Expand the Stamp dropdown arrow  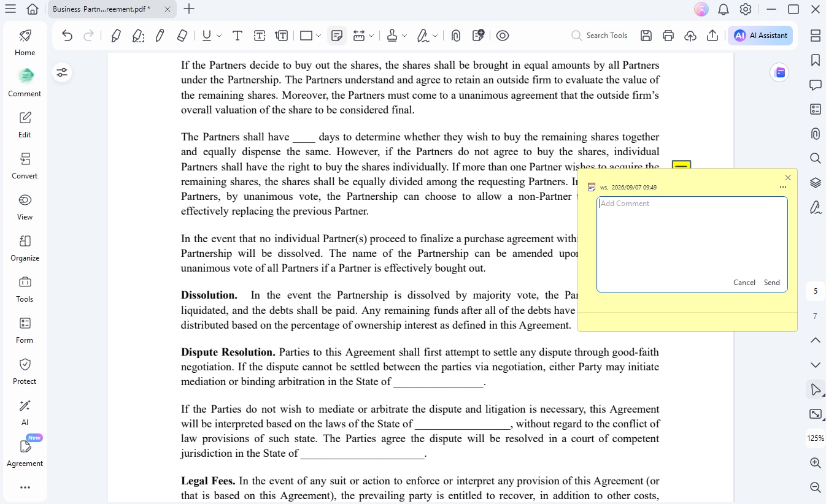click(404, 36)
